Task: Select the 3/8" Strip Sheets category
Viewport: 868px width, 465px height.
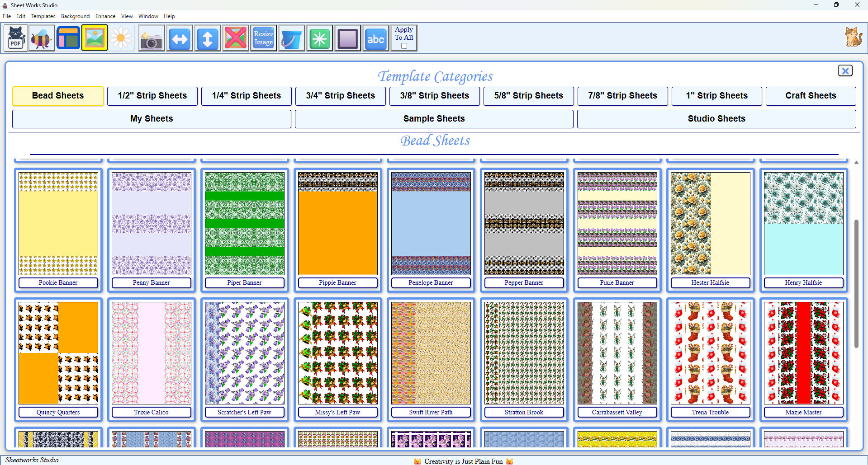Action: pyautogui.click(x=434, y=96)
